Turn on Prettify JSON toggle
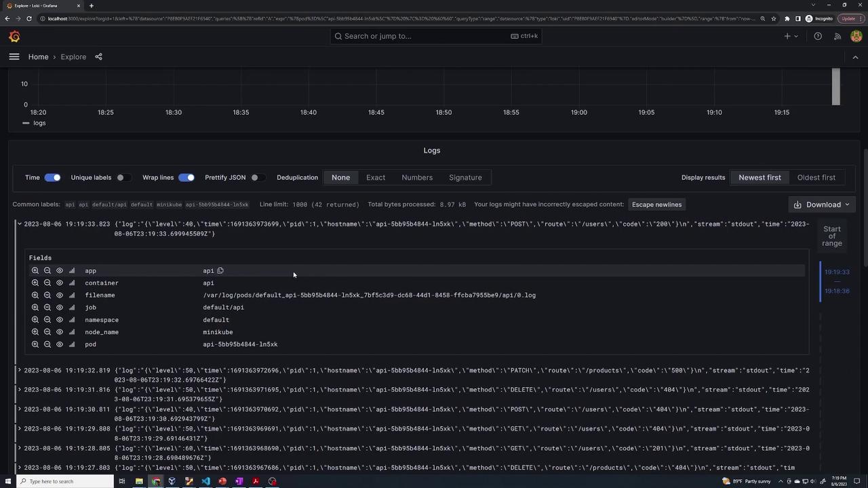868x488 pixels. pyautogui.click(x=255, y=178)
